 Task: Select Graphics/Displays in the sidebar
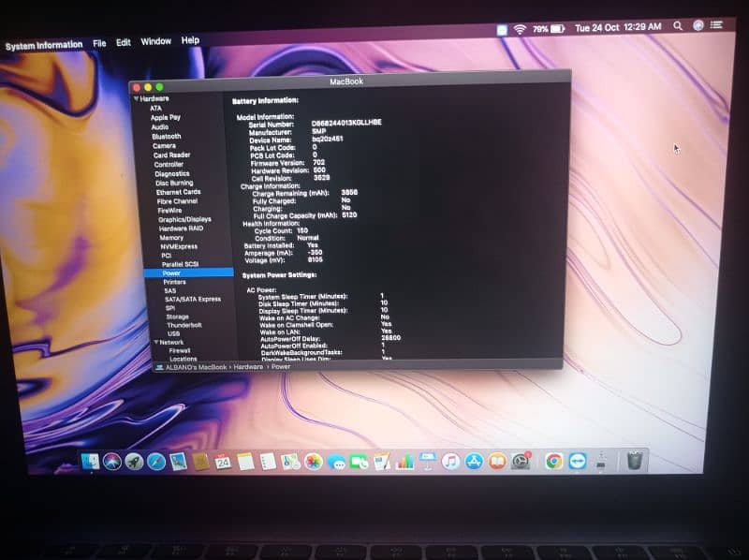(184, 219)
